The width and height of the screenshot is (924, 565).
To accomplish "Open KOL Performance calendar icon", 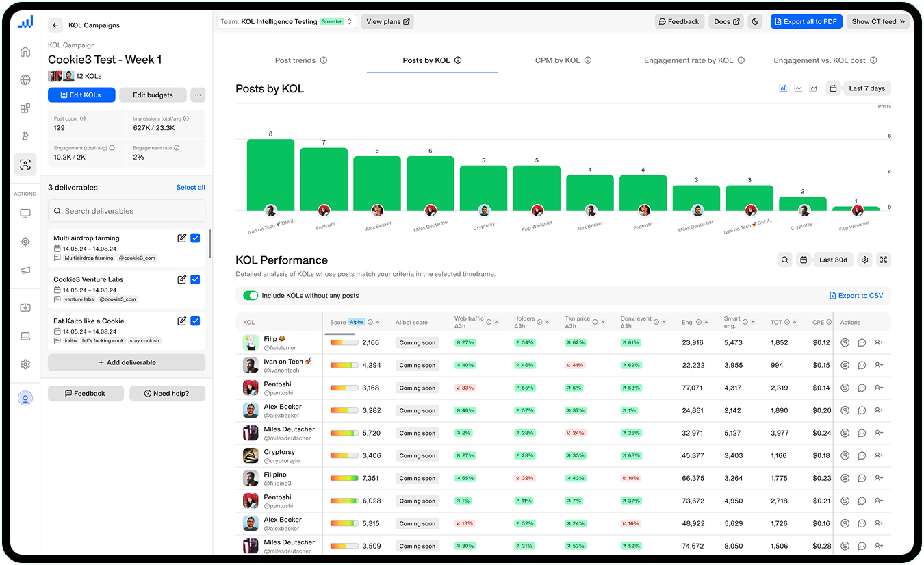I will coord(804,260).
